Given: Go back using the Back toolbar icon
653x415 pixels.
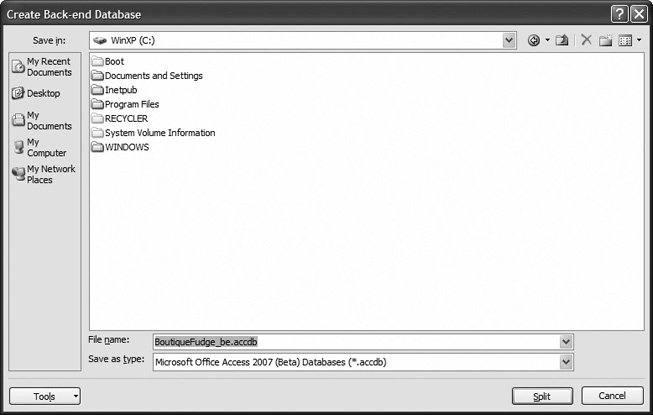Looking at the screenshot, I should coord(533,40).
